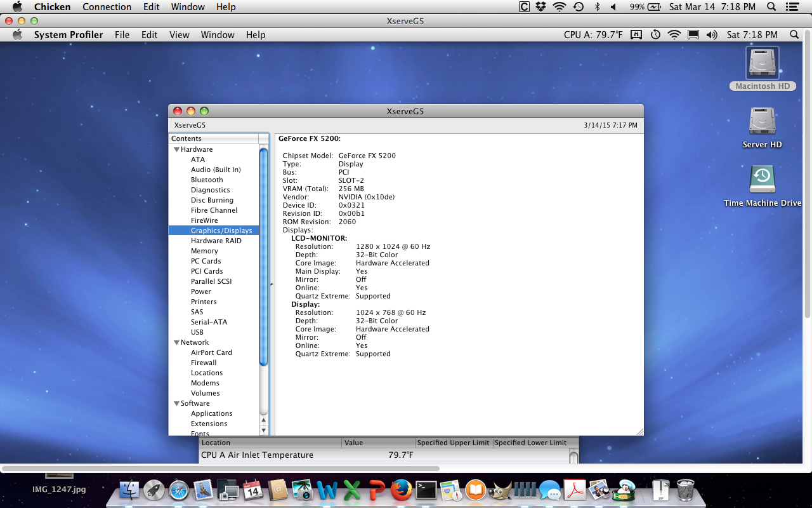Launch Launchpad rocket icon in Dock
The width and height of the screenshot is (812, 508).
click(154, 490)
